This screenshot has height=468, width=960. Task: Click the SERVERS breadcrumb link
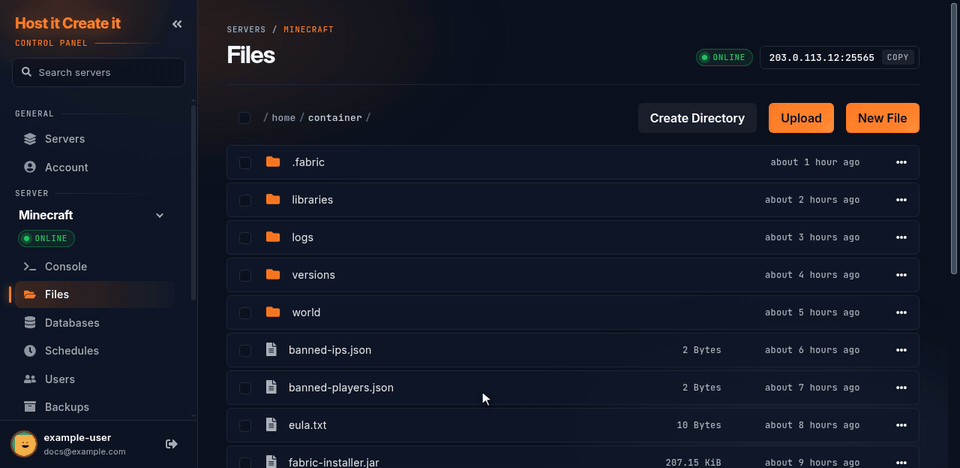pyautogui.click(x=246, y=29)
